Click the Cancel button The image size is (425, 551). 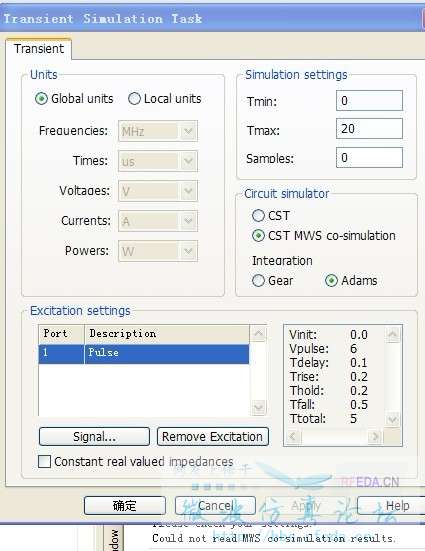215,506
